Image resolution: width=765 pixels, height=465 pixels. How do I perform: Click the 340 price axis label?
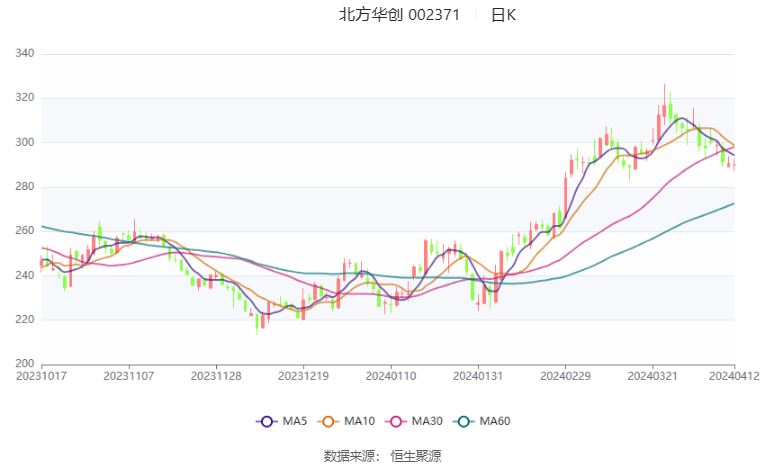25,53
